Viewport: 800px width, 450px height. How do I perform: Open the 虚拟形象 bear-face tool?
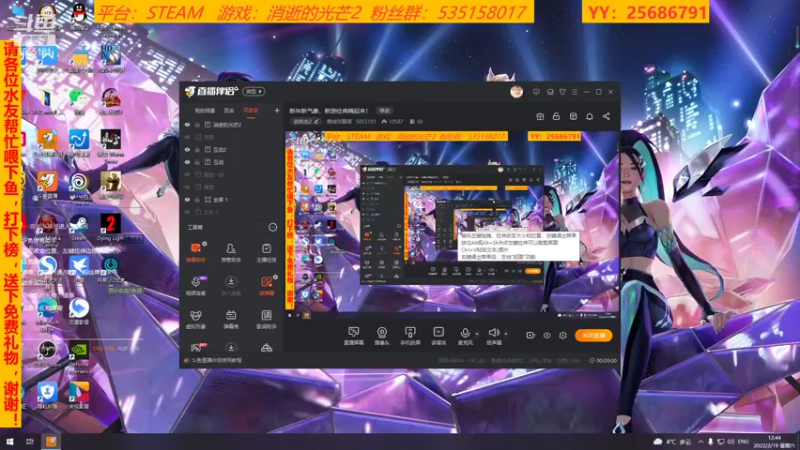(195, 319)
